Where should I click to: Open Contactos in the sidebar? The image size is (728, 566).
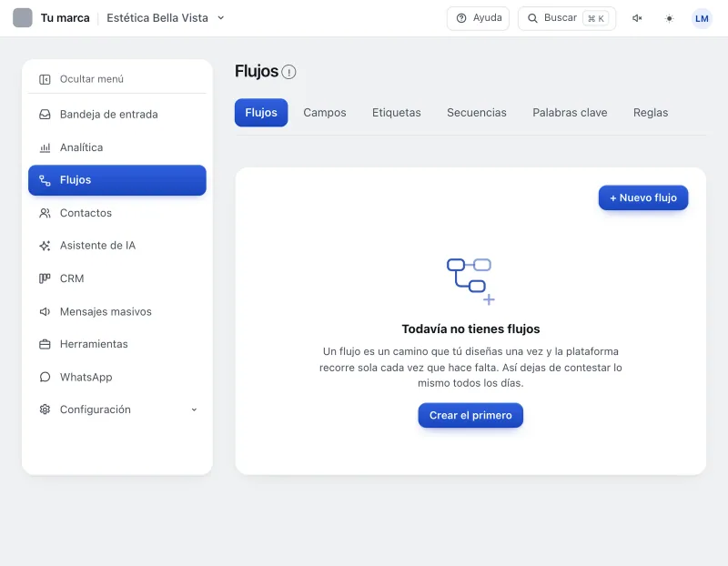tap(117, 213)
